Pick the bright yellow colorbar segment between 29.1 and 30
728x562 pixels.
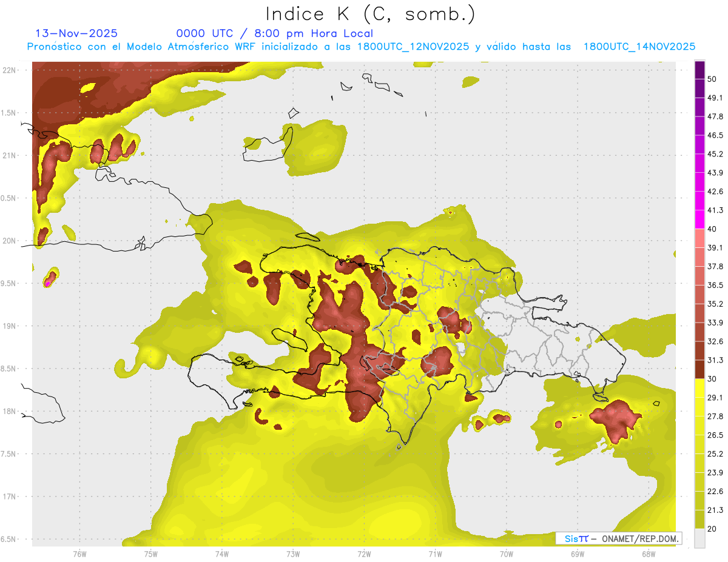point(699,388)
